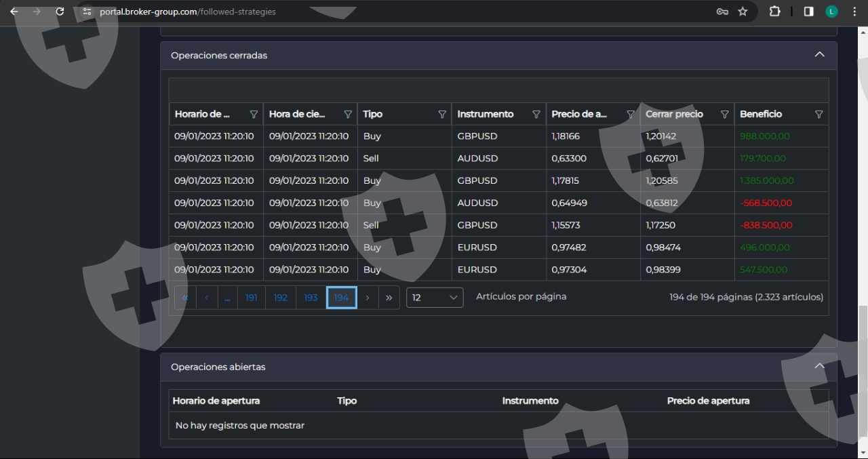The image size is (868, 459).
Task: Go to page 191 in pagination
Action: tap(251, 298)
